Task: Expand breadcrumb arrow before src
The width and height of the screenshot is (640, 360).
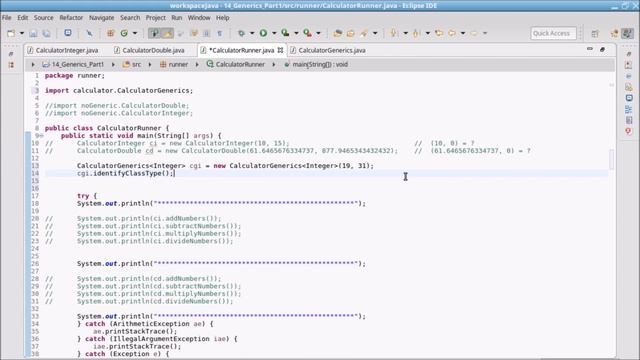Action: (113, 64)
